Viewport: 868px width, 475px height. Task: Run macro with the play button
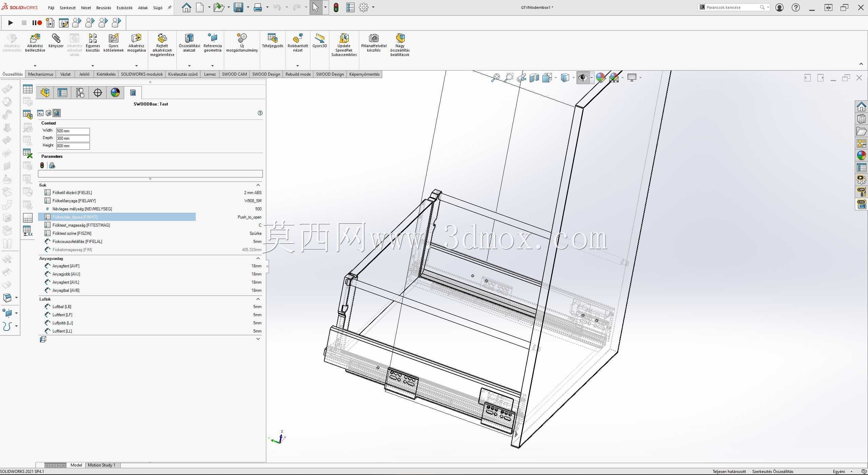[11, 23]
